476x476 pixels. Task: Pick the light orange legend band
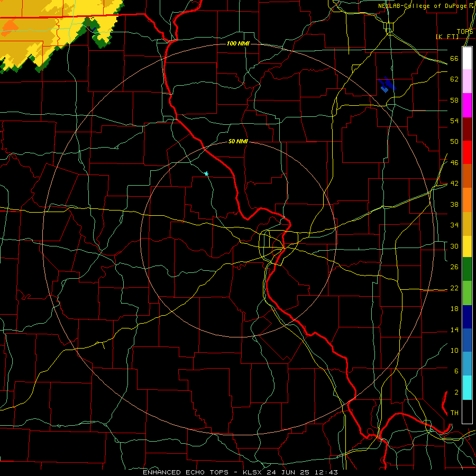(x=467, y=200)
